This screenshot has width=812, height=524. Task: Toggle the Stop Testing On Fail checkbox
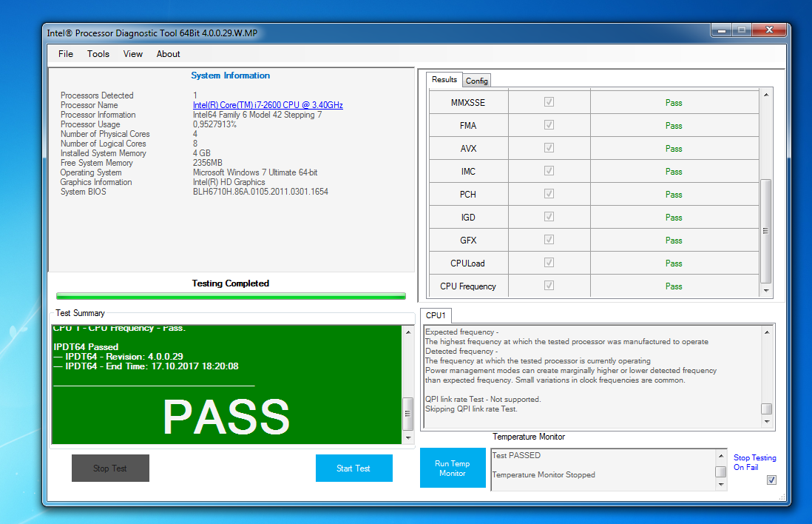(x=771, y=480)
